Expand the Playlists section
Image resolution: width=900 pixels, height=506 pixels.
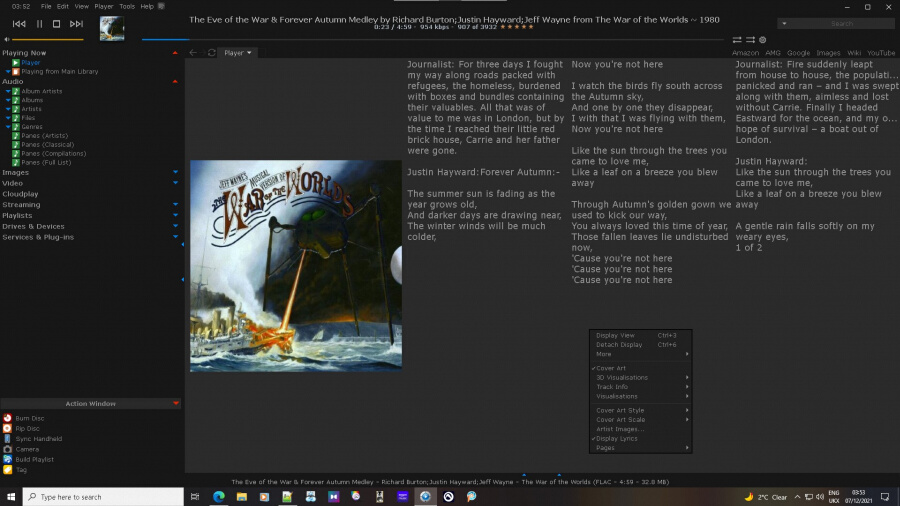tap(175, 215)
